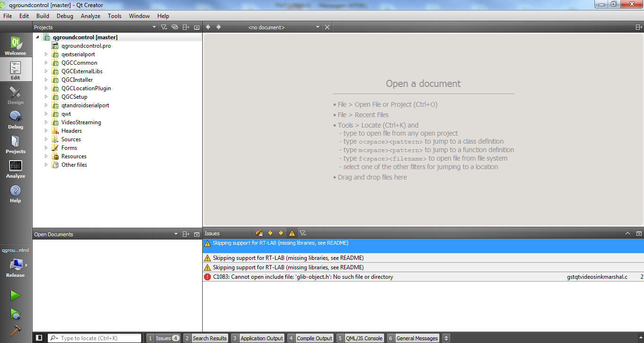Open General Messages tab
644x343 pixels.
pyautogui.click(x=413, y=338)
